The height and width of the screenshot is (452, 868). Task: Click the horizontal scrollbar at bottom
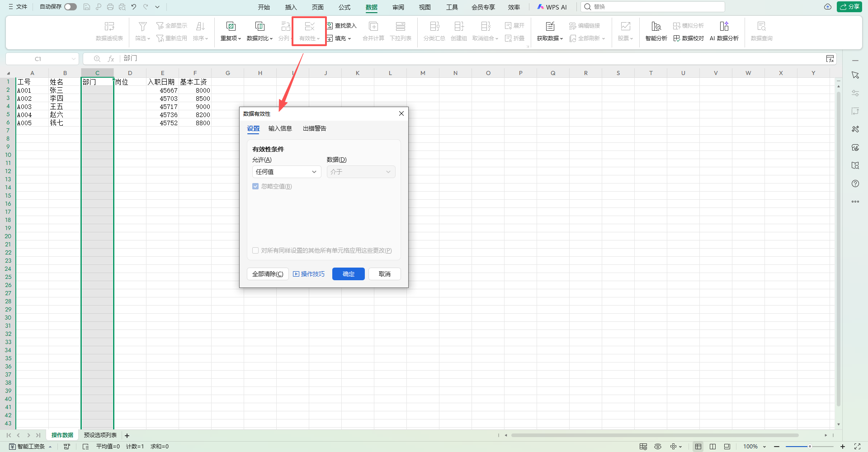coord(655,435)
